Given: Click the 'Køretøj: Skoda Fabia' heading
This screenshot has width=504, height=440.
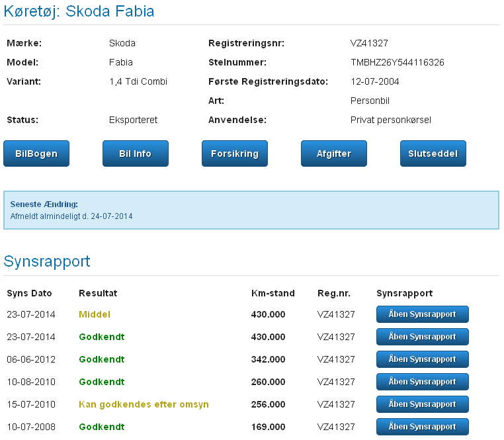Looking at the screenshot, I should (79, 12).
